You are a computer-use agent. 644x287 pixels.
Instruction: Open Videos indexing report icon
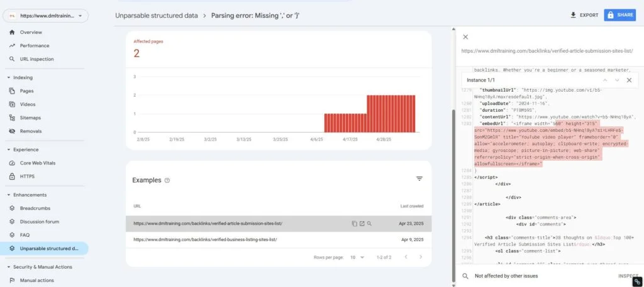coord(12,104)
